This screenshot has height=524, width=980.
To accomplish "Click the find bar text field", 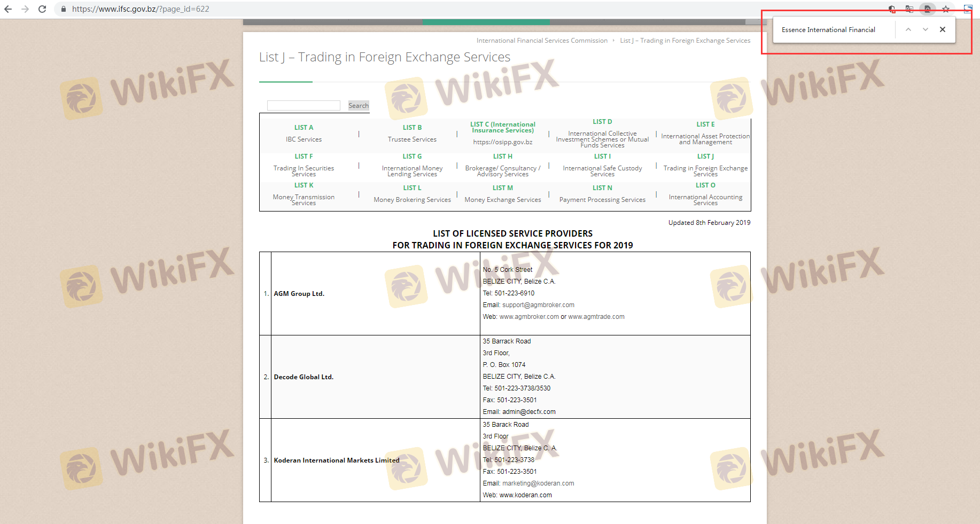I will [x=834, y=30].
